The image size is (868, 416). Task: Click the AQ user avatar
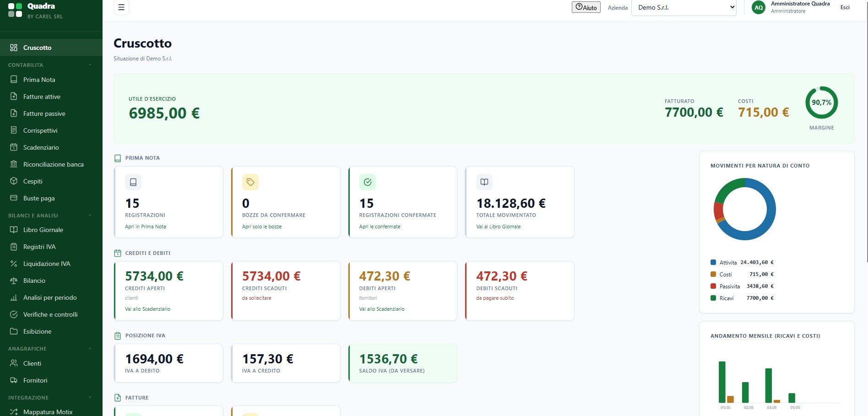click(759, 7)
